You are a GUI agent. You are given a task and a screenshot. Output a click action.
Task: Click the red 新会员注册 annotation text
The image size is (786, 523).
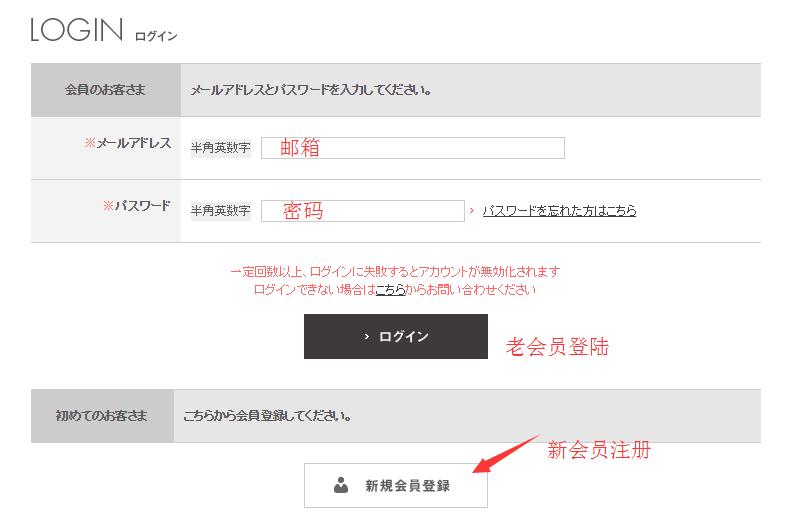point(599,451)
